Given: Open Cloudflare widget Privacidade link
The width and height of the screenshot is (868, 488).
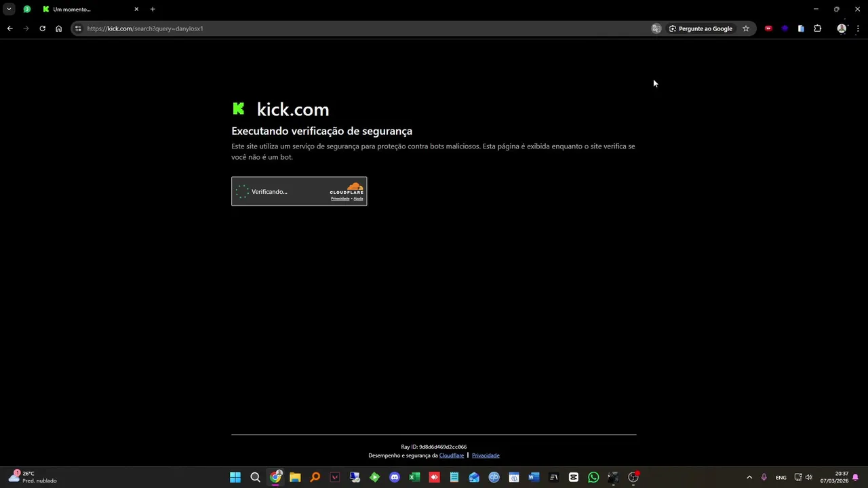Looking at the screenshot, I should pos(340,199).
